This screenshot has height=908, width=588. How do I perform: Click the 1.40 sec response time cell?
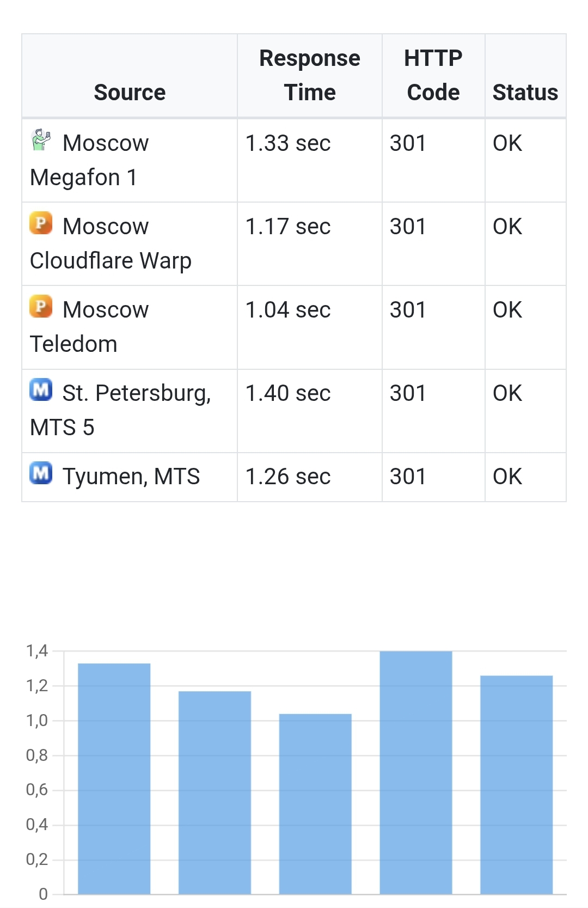[x=288, y=393]
